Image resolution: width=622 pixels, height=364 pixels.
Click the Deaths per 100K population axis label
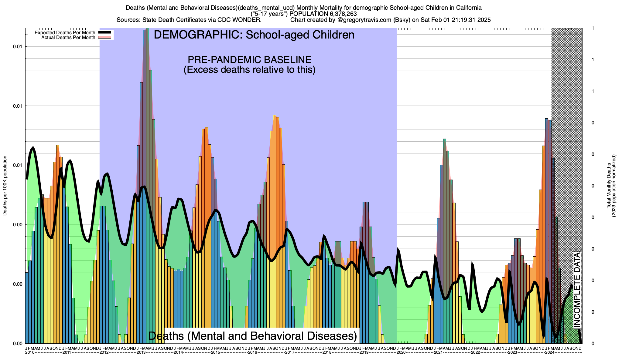pos(5,186)
